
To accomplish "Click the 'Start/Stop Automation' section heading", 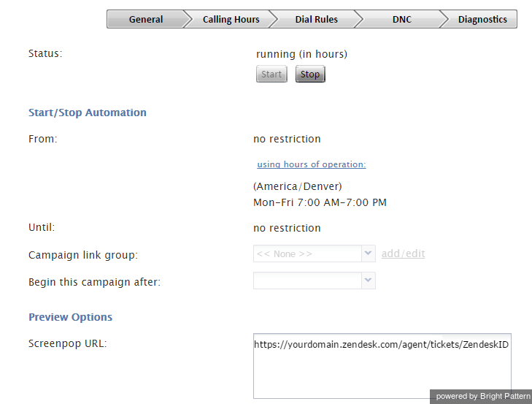I will coord(88,113).
